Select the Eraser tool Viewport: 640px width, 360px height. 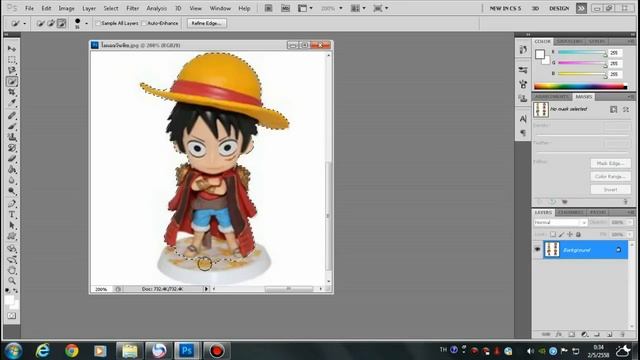point(12,158)
